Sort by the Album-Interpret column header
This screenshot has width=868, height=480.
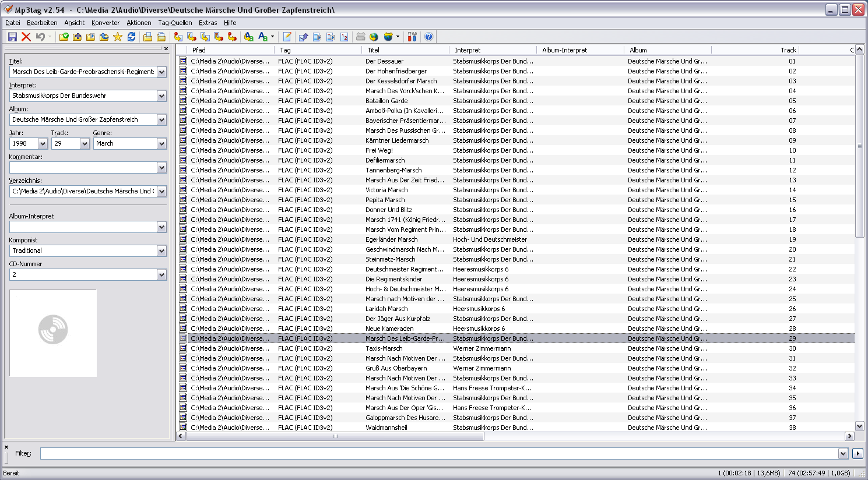pos(580,50)
